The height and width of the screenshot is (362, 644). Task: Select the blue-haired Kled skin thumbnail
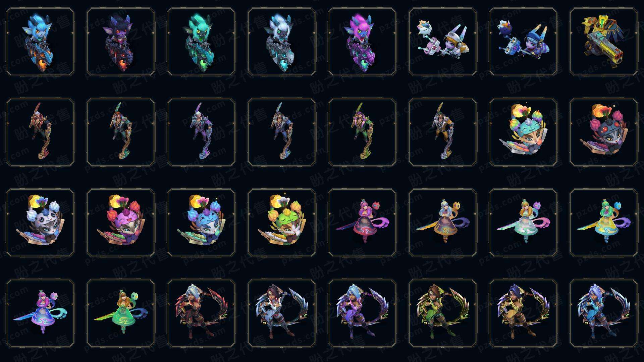click(40, 42)
